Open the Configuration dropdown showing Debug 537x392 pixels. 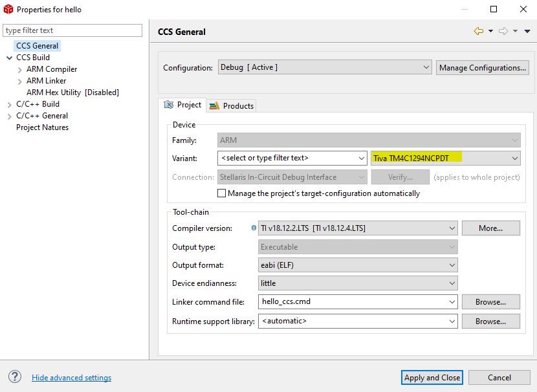point(425,67)
